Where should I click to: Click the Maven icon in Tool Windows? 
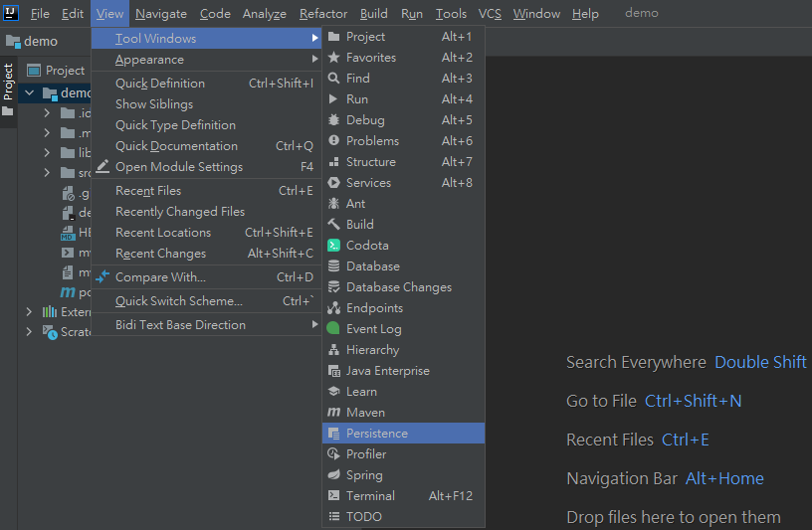click(x=334, y=413)
